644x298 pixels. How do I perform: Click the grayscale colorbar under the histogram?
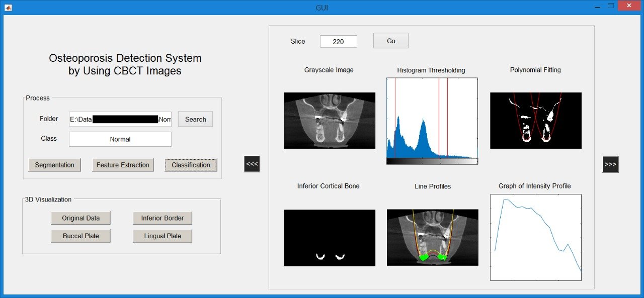click(x=432, y=161)
